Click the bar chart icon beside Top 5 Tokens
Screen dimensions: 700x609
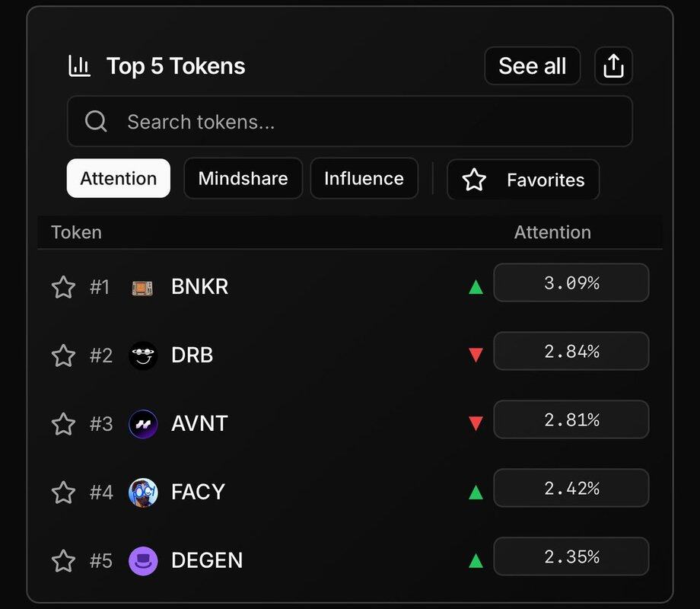point(79,66)
